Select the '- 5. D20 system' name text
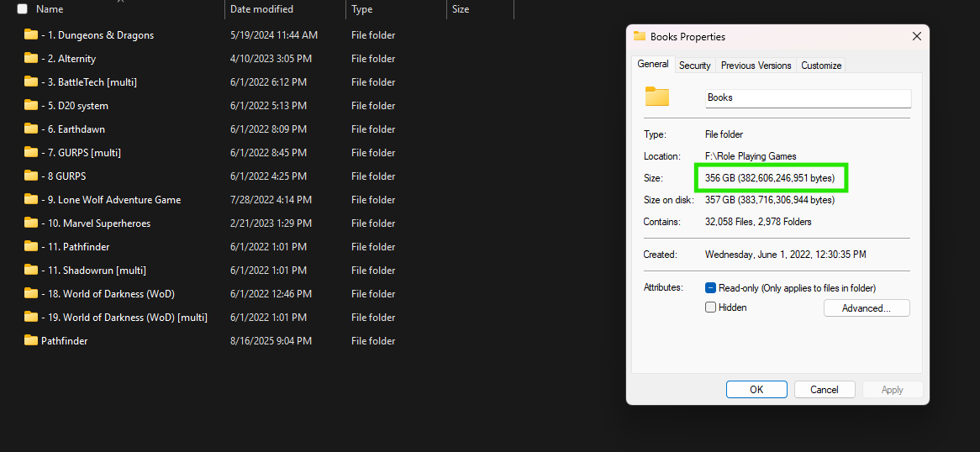Image resolution: width=980 pixels, height=452 pixels. click(x=75, y=106)
